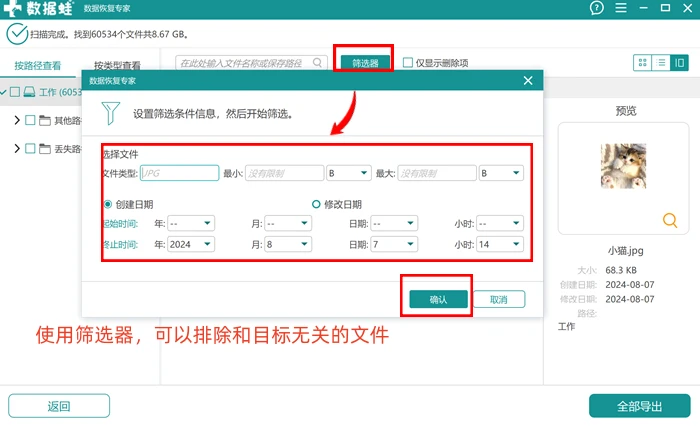Close the filter dialog with X
Screen dimensions: 700x426
(528, 80)
